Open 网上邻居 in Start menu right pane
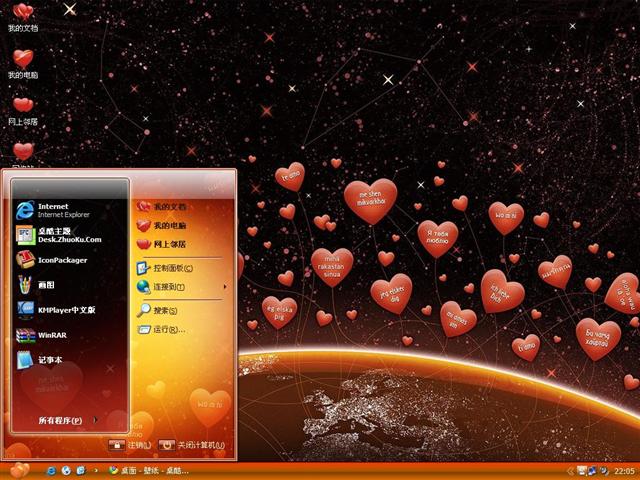The image size is (640, 480). click(162, 244)
